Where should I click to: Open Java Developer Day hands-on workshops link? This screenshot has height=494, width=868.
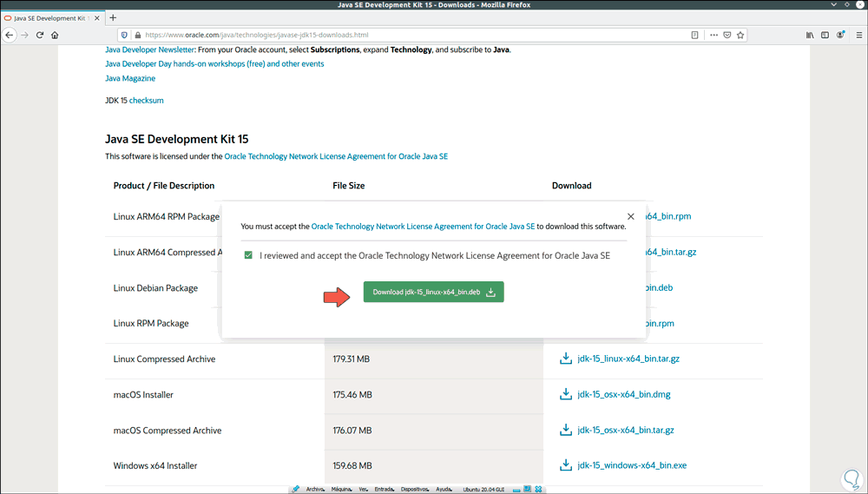214,64
